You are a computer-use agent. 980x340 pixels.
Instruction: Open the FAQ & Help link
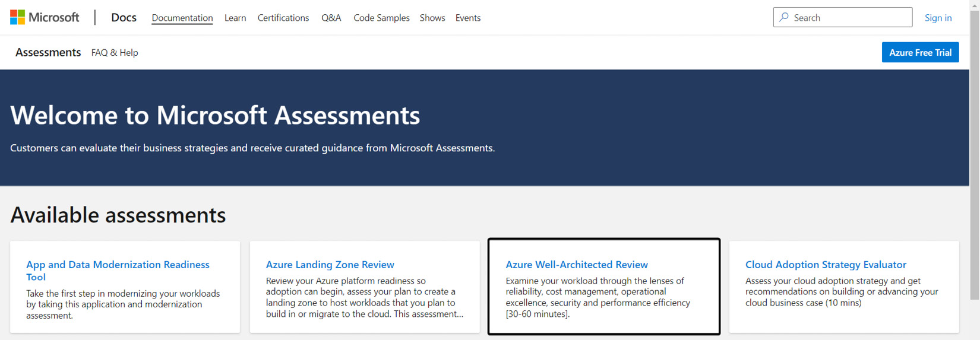[115, 52]
